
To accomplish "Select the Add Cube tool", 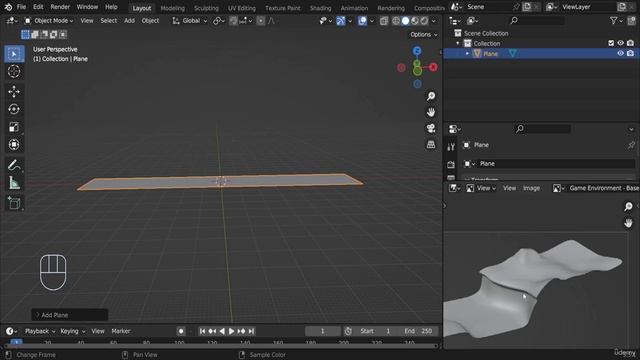I will 14,203.
